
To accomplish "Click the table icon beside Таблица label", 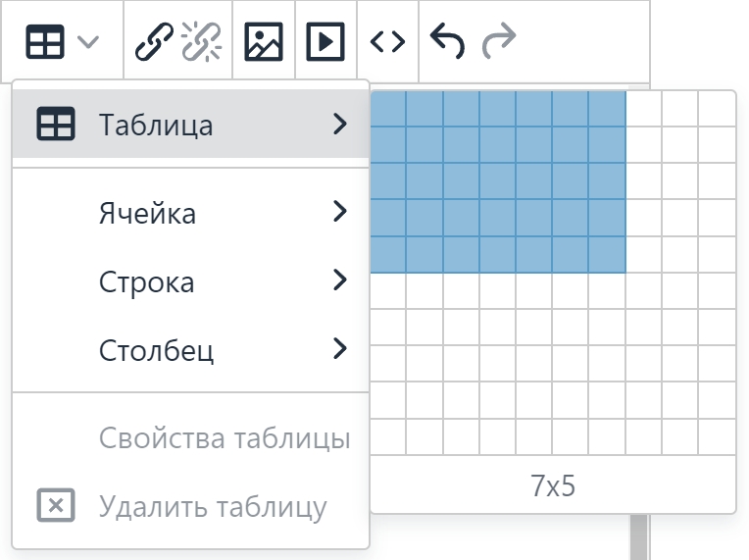I will coord(56,124).
